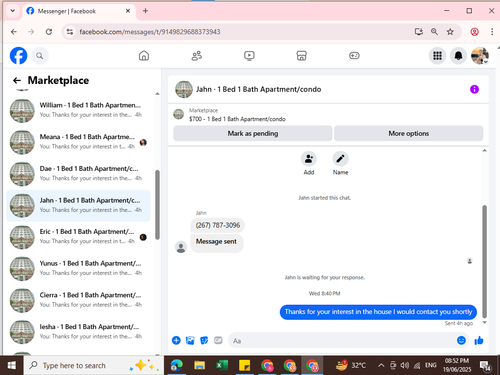Open Dae's apartment conversation
Viewport: 500px width, 375px height.
(x=78, y=173)
